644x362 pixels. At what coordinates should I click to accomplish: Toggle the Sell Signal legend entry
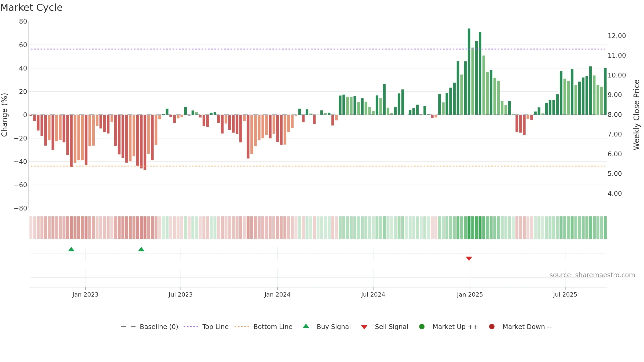385,327
